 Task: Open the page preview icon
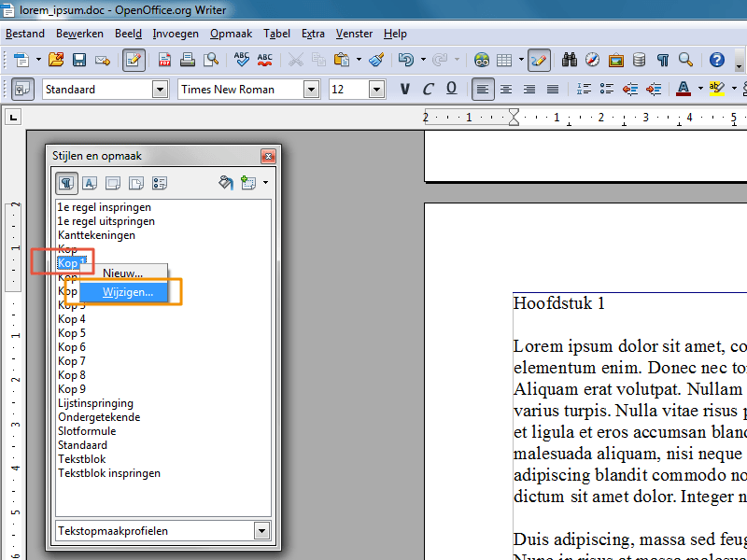(x=211, y=60)
